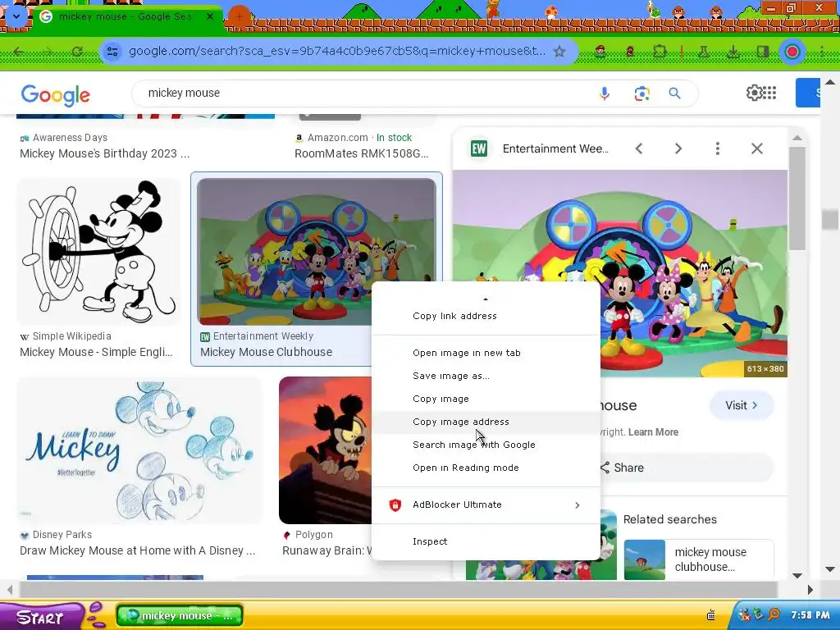Click preview panel scrollbar up arrow

tap(797, 138)
